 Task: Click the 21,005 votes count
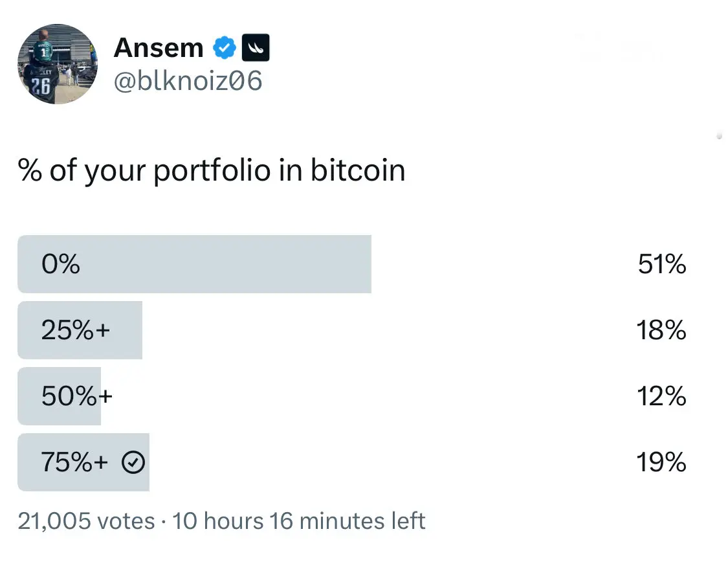(86, 521)
